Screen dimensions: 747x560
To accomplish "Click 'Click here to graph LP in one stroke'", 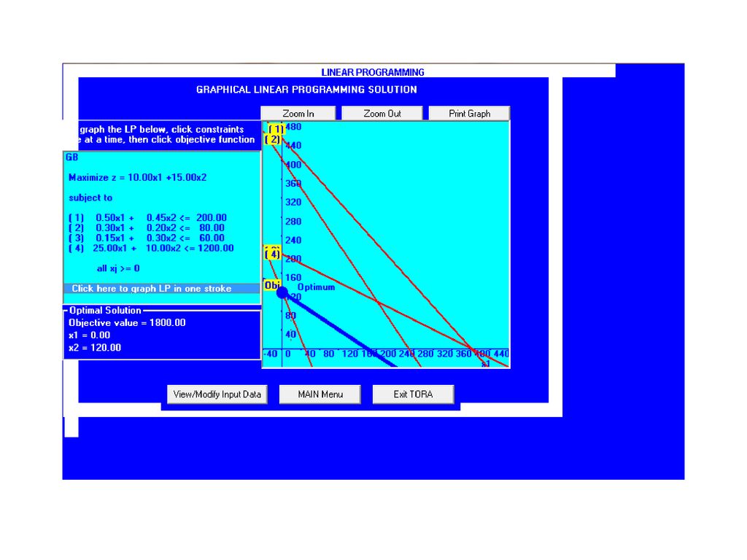I will coord(162,289).
